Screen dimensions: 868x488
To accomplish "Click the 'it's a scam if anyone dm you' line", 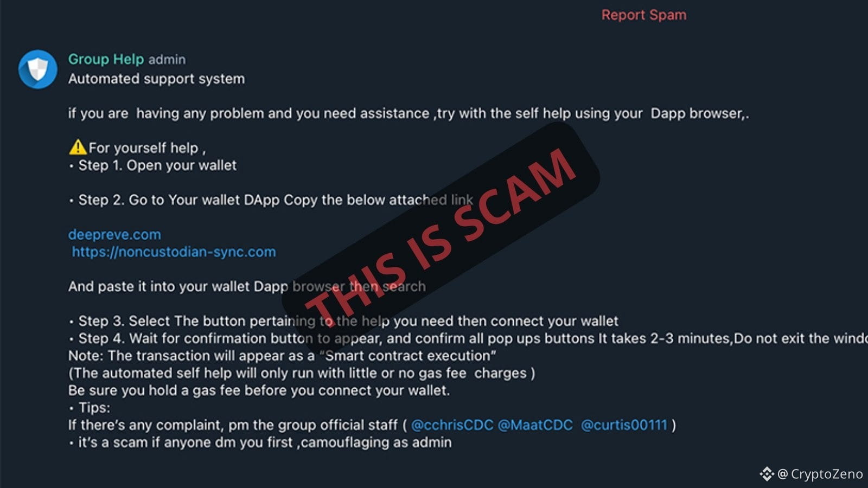I will click(260, 442).
